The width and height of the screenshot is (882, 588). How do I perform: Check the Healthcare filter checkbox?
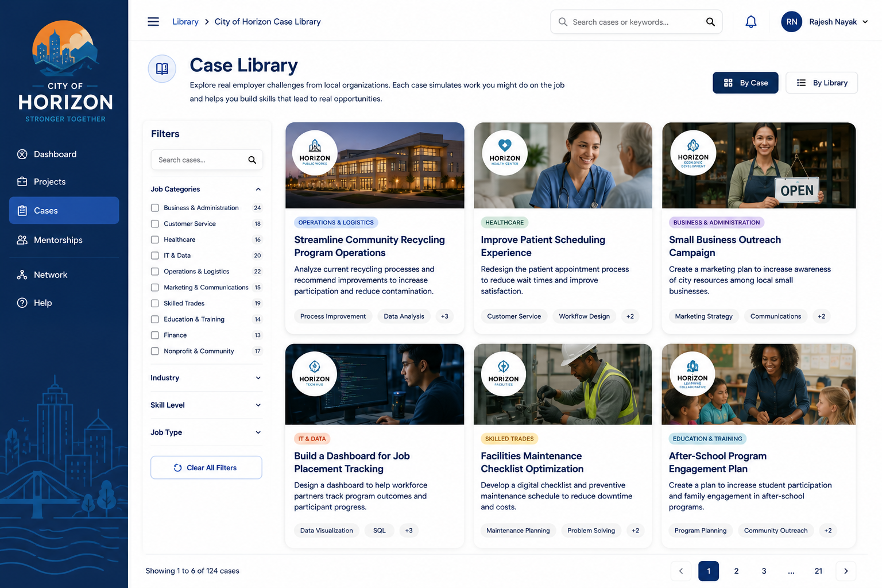pos(154,239)
